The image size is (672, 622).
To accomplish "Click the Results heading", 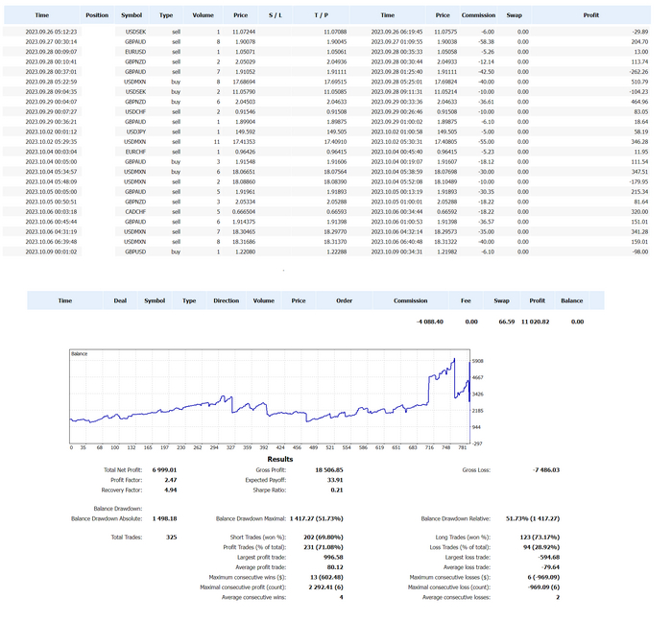I will (x=280, y=459).
